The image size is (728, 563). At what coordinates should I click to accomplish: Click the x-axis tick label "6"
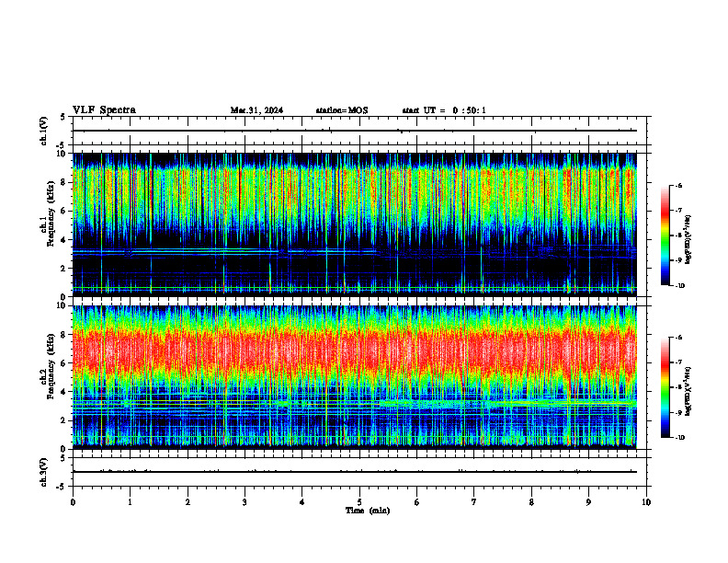(417, 502)
